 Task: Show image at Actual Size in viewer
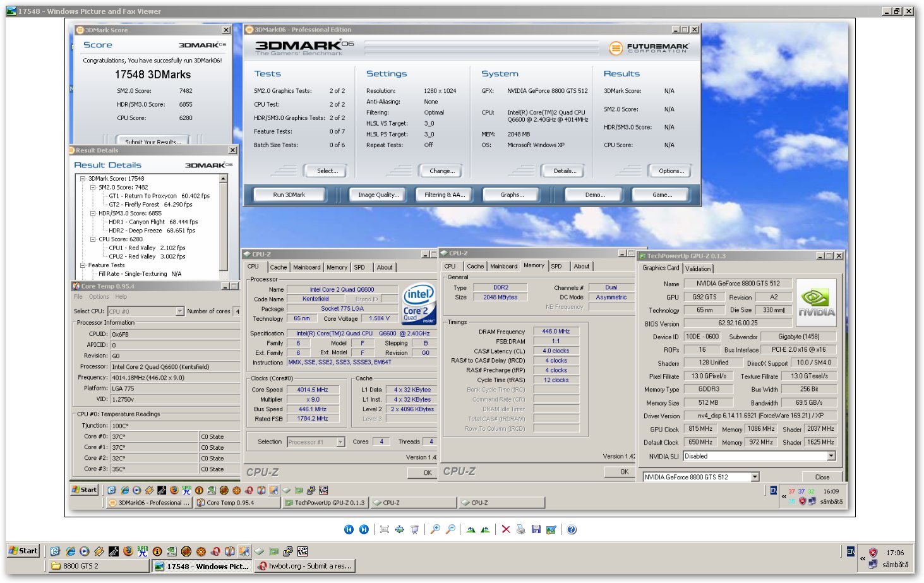[x=399, y=529]
